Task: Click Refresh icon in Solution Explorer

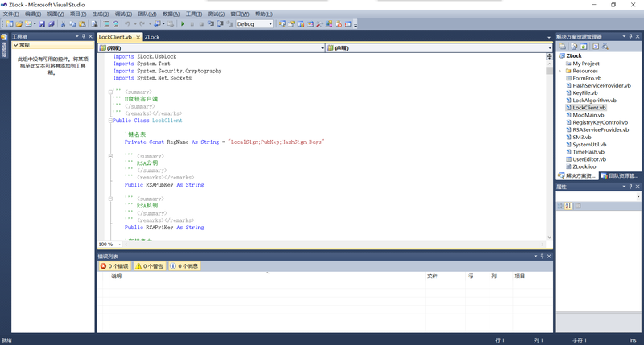Action: [x=584, y=47]
